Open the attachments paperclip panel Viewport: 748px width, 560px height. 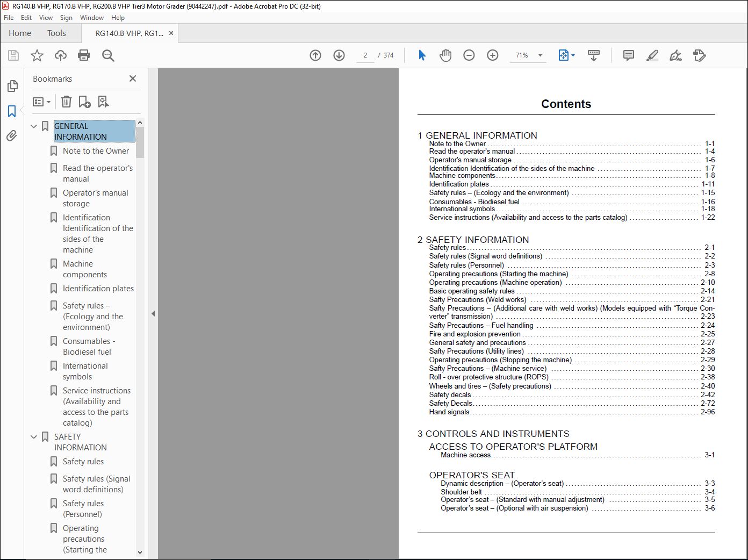pyautogui.click(x=12, y=136)
